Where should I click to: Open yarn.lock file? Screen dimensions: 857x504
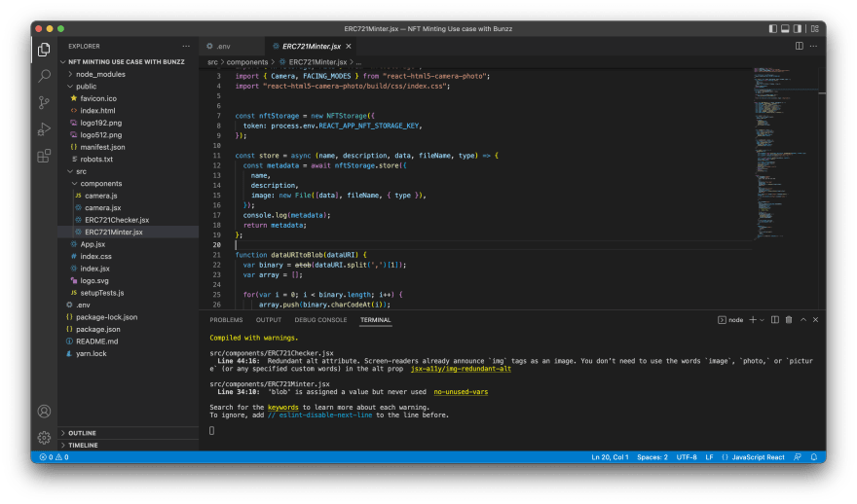tap(128, 353)
